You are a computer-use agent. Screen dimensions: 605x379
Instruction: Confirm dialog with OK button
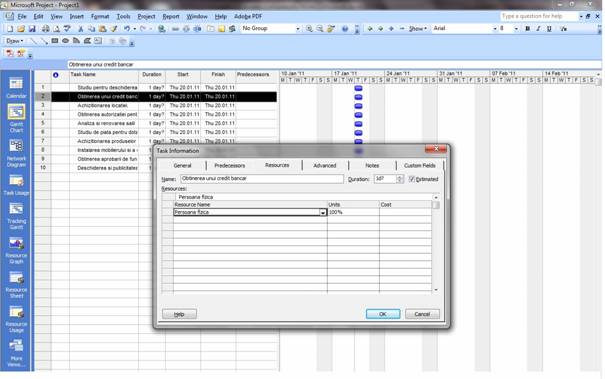pyautogui.click(x=383, y=314)
